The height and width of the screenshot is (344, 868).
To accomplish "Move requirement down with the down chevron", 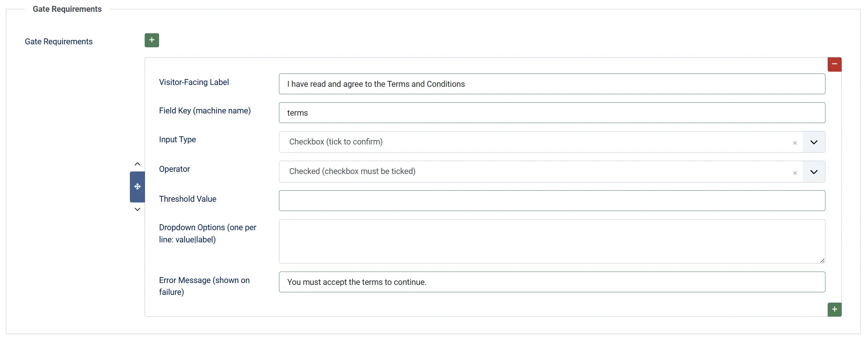I will (x=137, y=210).
